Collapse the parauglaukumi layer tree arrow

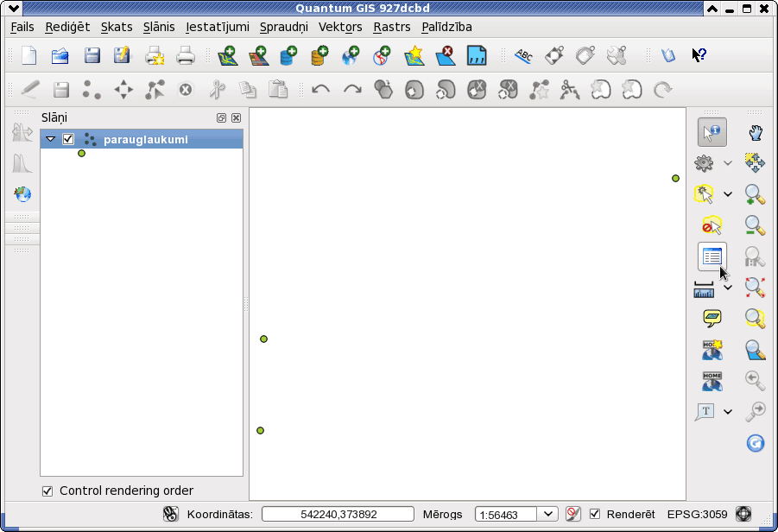tap(51, 139)
